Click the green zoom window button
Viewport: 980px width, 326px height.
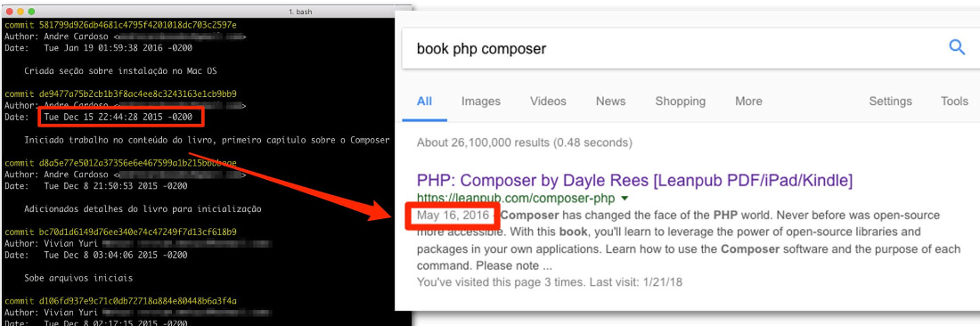click(x=32, y=12)
